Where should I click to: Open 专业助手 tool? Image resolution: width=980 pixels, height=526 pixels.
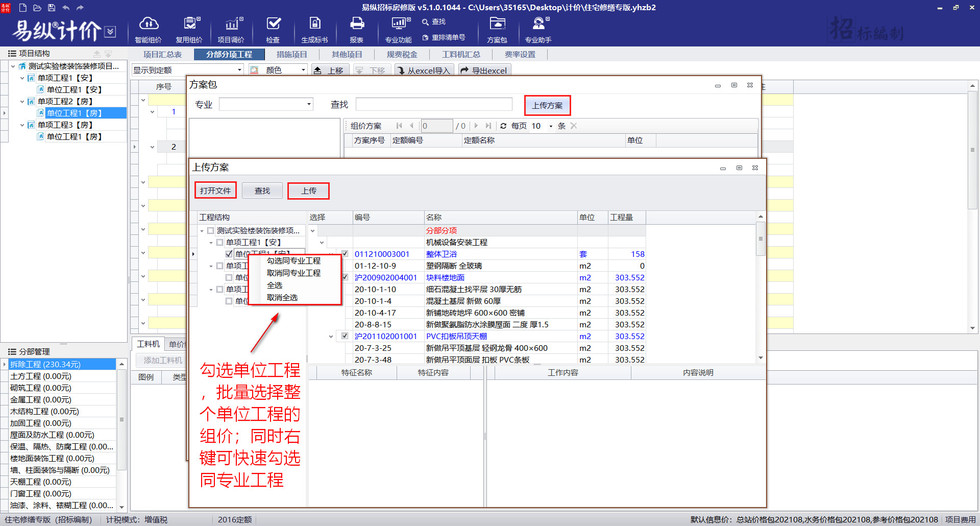pos(538,30)
